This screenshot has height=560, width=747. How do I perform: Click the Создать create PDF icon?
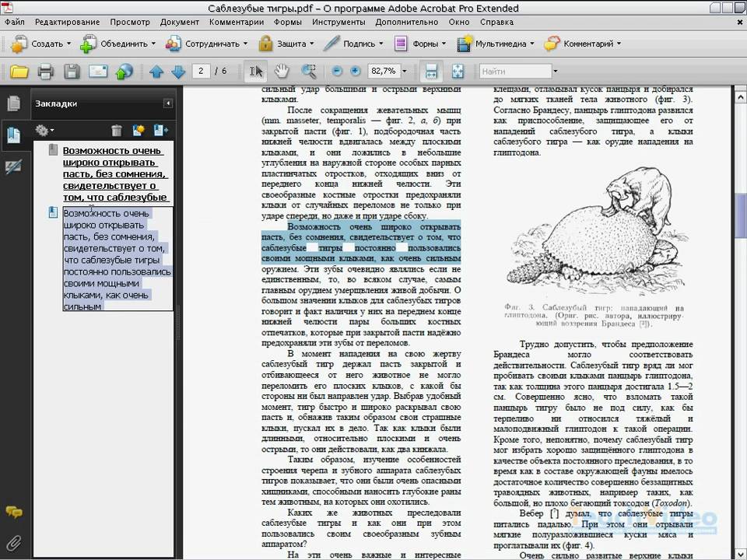click(x=19, y=44)
